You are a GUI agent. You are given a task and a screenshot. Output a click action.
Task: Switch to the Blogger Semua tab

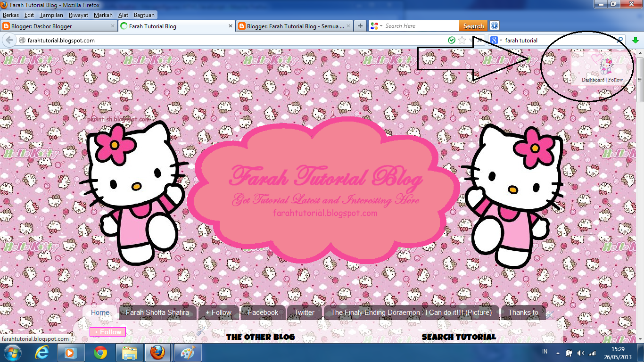point(294,26)
